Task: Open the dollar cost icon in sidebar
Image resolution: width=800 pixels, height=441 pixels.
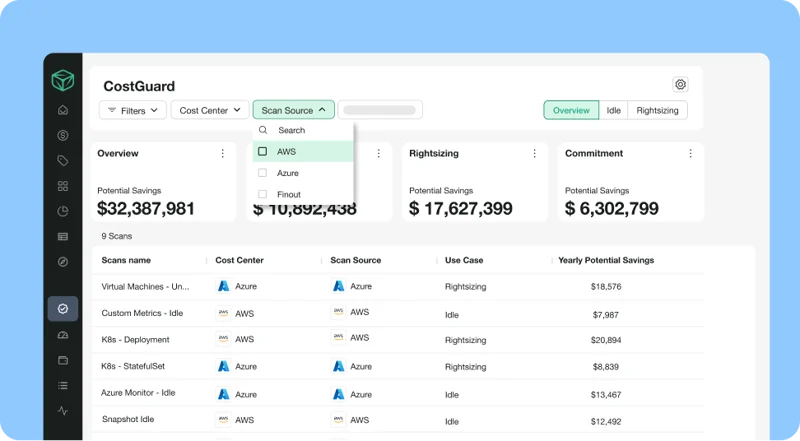Action: [x=63, y=135]
